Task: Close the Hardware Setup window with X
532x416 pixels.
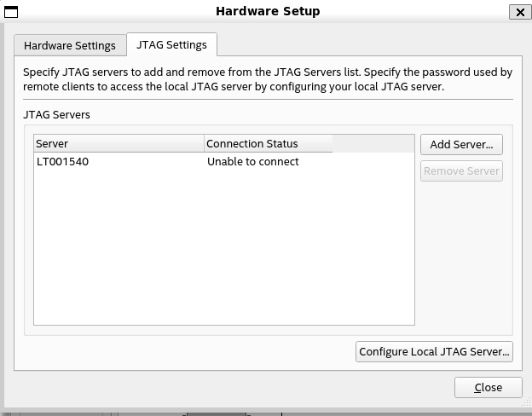Action: (520, 12)
